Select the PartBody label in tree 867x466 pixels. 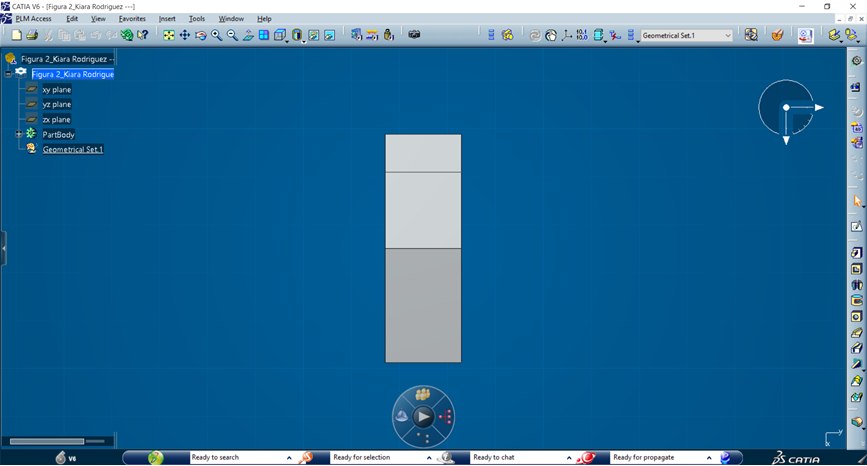click(58, 134)
